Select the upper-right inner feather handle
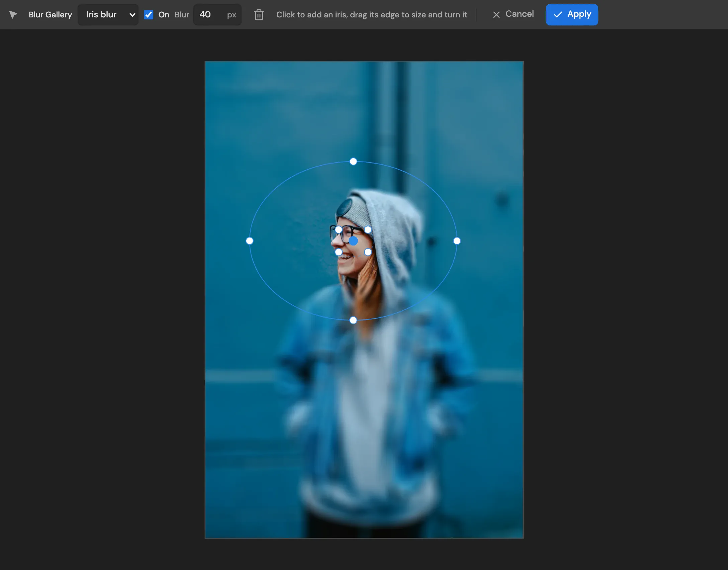 368,230
